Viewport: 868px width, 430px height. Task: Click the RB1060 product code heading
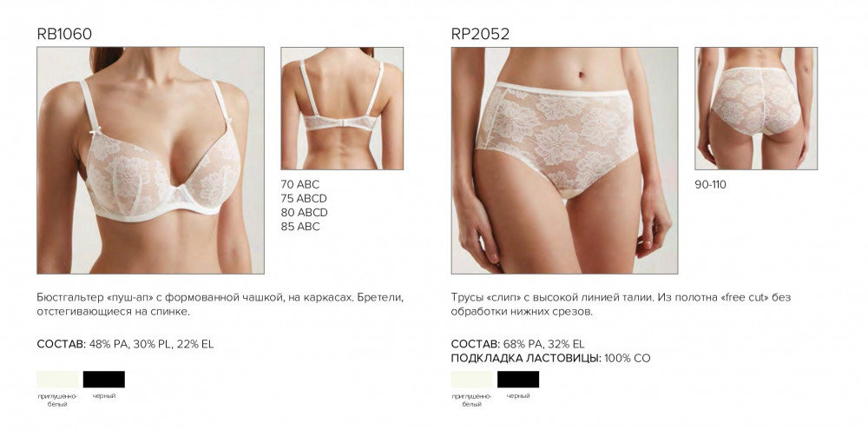(x=64, y=35)
